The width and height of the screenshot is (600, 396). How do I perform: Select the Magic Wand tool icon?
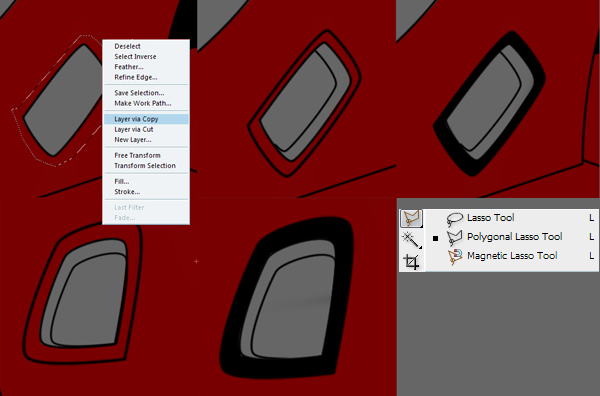point(411,240)
